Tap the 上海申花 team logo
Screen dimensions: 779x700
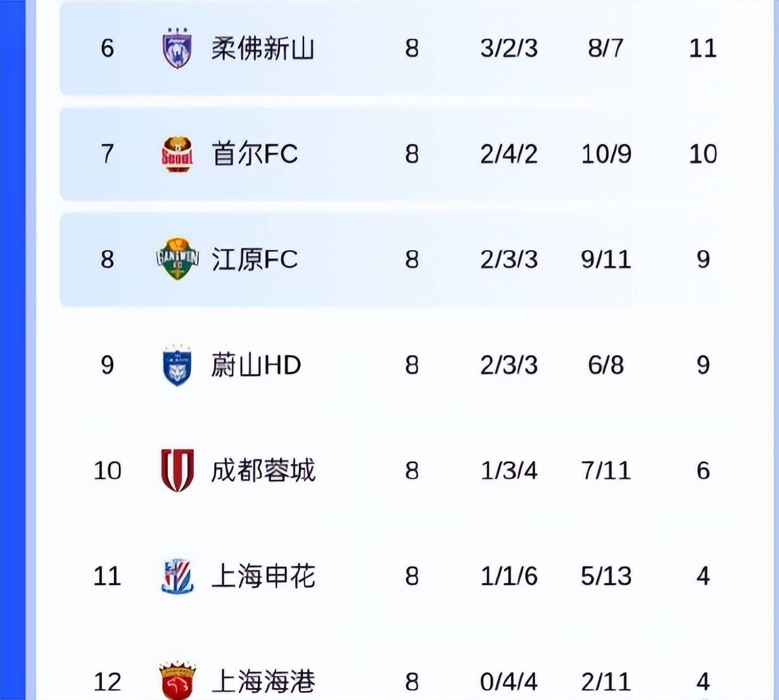point(177,576)
